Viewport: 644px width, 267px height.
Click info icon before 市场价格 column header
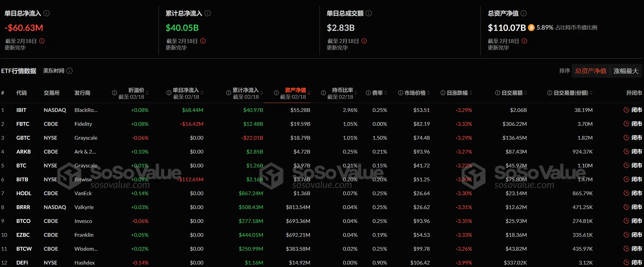(x=400, y=93)
